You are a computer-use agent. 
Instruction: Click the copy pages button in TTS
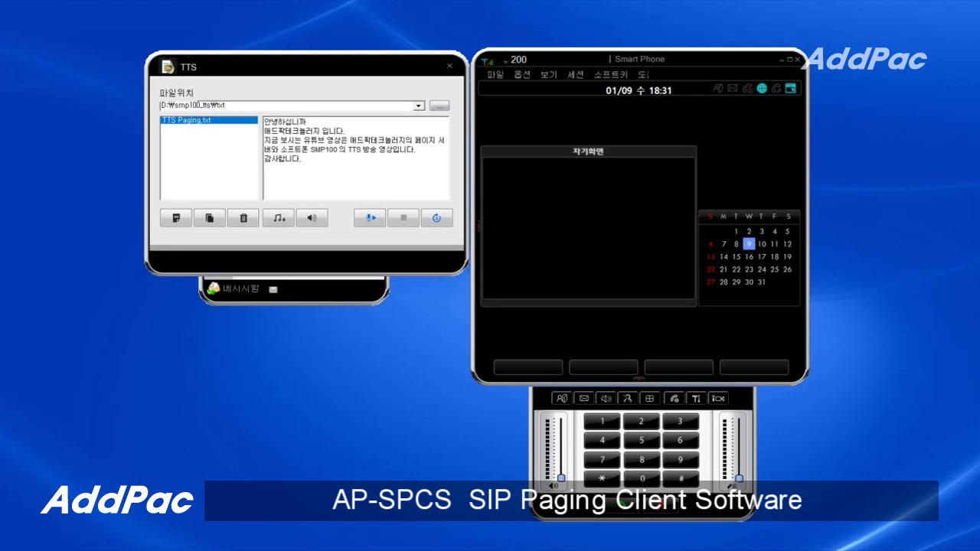pyautogui.click(x=210, y=218)
